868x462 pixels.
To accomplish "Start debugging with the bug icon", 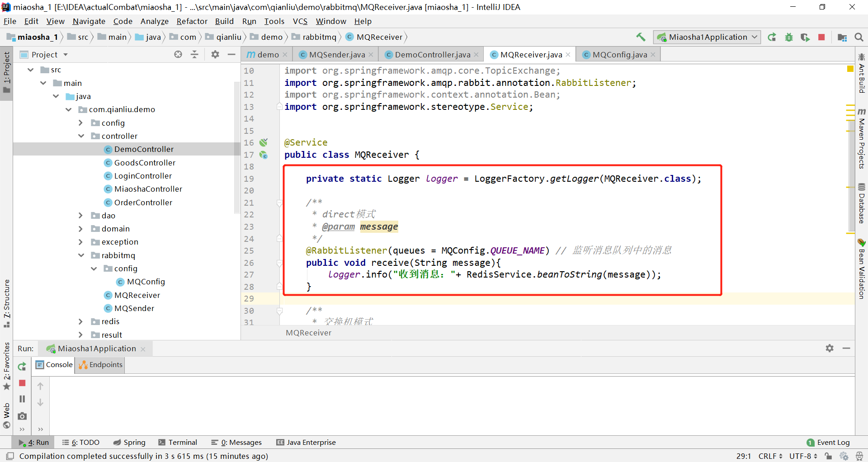I will coord(789,37).
